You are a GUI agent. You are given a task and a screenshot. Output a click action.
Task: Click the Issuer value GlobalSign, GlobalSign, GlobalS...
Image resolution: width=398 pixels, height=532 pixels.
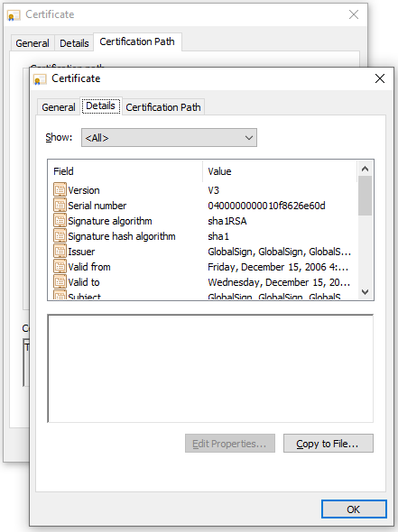point(279,252)
